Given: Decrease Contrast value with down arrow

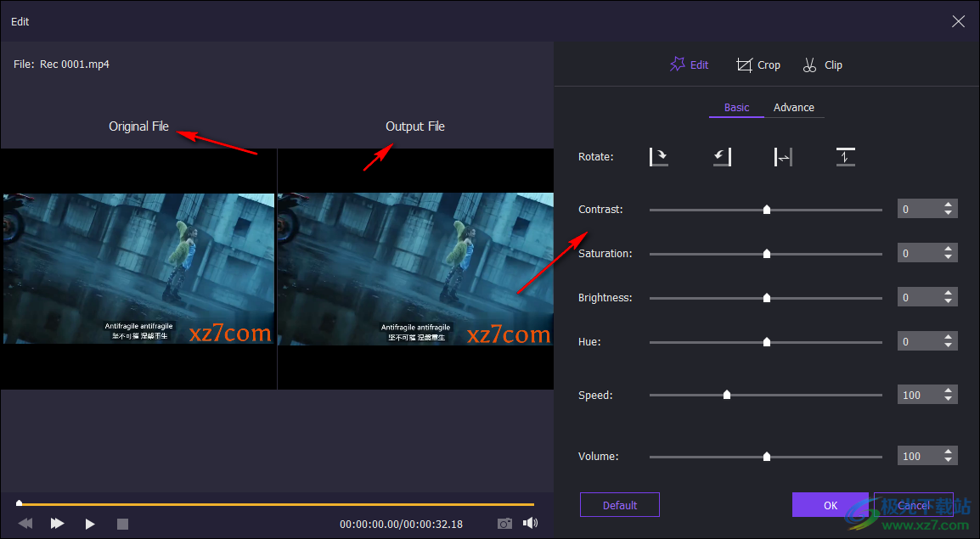Looking at the screenshot, I should pyautogui.click(x=948, y=214).
